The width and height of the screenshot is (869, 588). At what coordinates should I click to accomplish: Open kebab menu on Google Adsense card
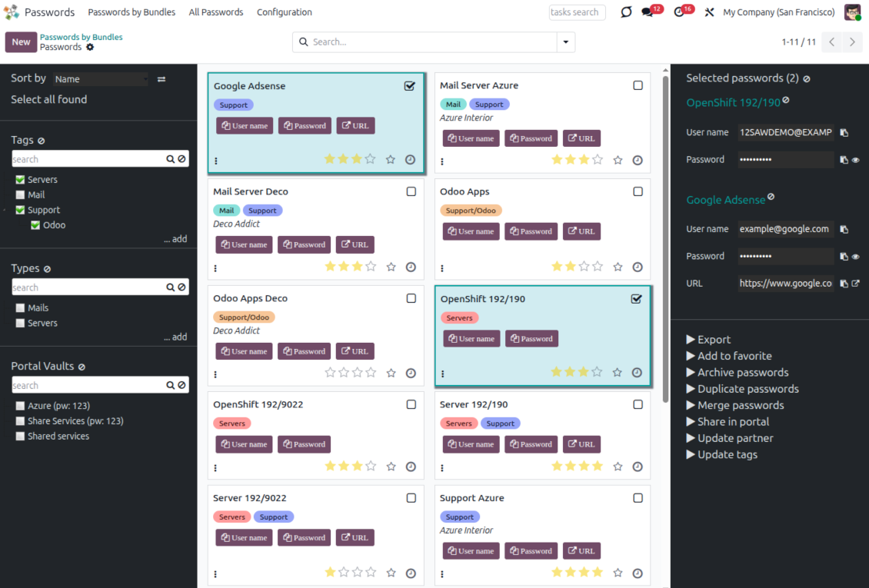click(216, 161)
